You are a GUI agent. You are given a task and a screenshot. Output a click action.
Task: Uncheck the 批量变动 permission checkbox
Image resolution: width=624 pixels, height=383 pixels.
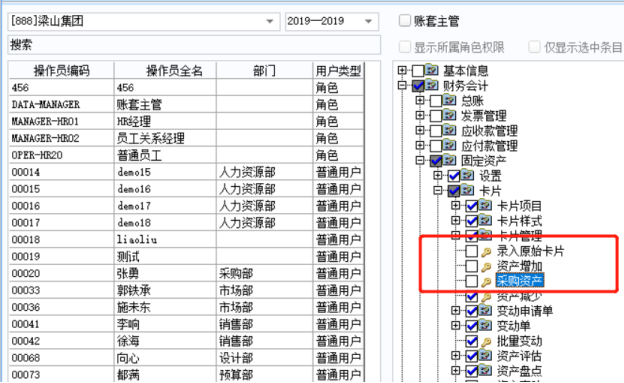pyautogui.click(x=472, y=341)
